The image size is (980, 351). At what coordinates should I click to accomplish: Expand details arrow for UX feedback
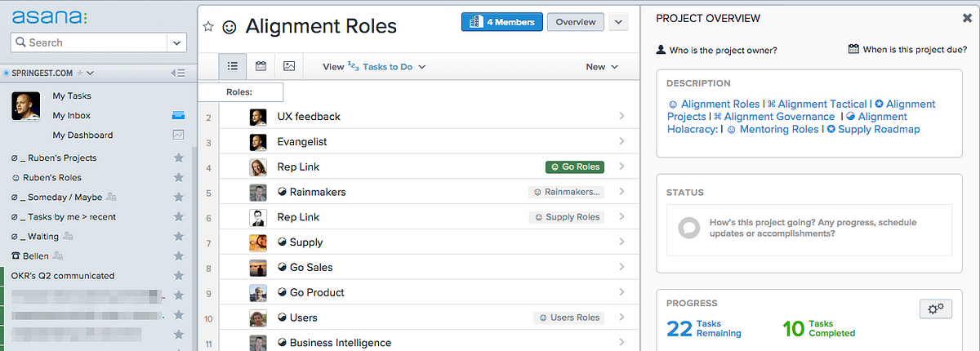click(621, 117)
